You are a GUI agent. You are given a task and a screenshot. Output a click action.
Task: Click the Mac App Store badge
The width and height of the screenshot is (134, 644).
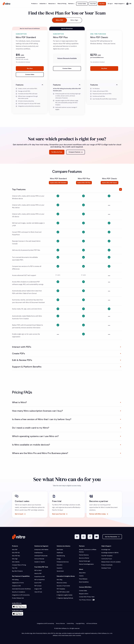click(19, 606)
